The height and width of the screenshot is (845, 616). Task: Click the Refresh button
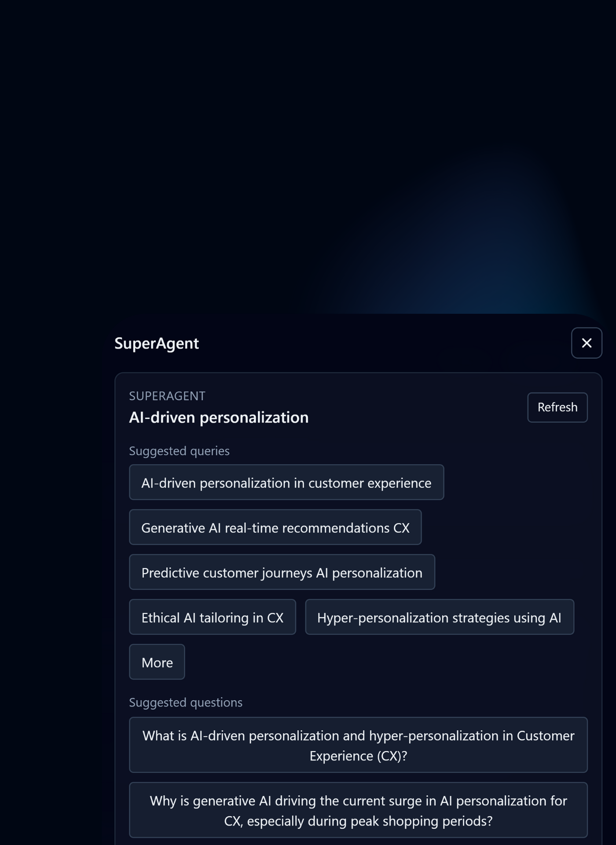[557, 407]
